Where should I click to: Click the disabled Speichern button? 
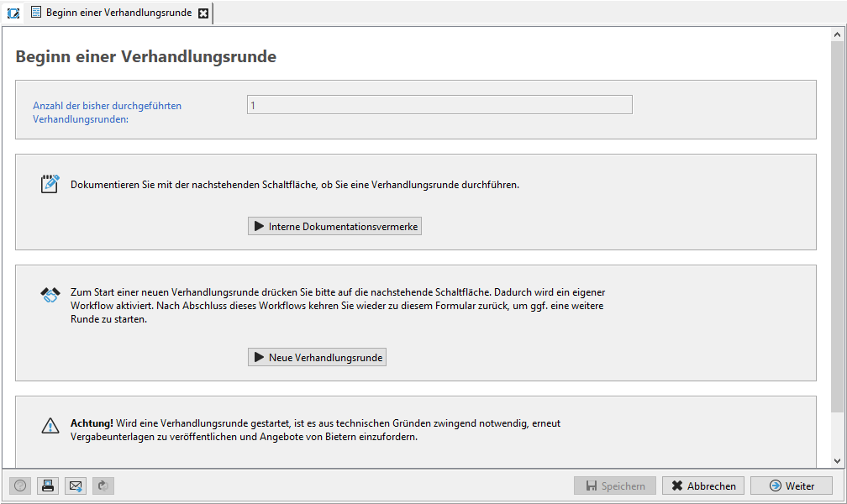coord(615,486)
